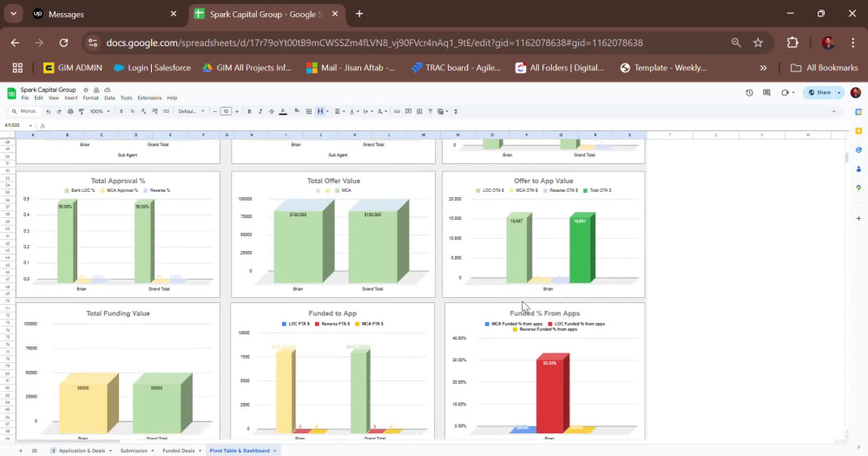868x456 pixels.
Task: Star the Spark Capital Group document
Action: 86,89
